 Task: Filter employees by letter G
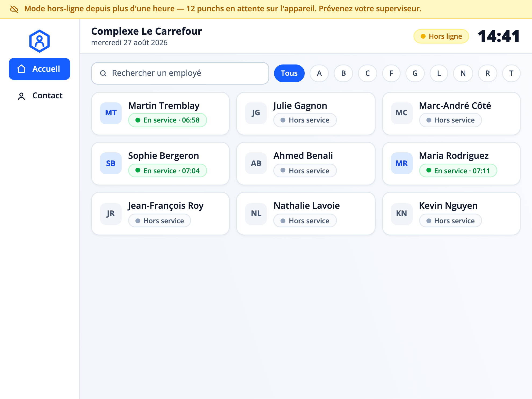coord(415,73)
